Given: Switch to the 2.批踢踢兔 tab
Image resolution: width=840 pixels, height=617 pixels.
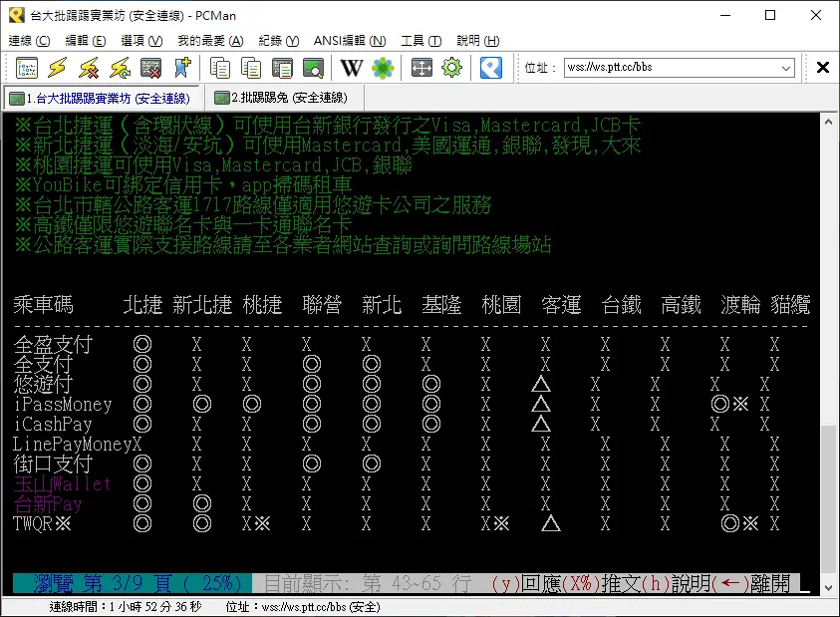Looking at the screenshot, I should 284,98.
